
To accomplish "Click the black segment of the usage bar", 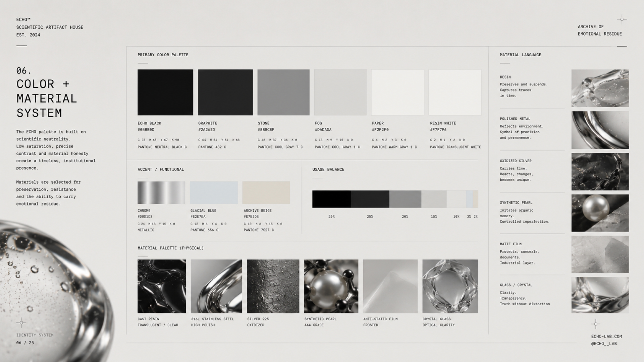I will click(331, 199).
